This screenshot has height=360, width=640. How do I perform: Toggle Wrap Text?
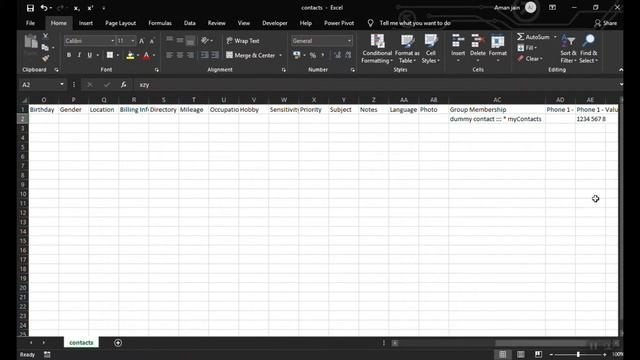243,41
